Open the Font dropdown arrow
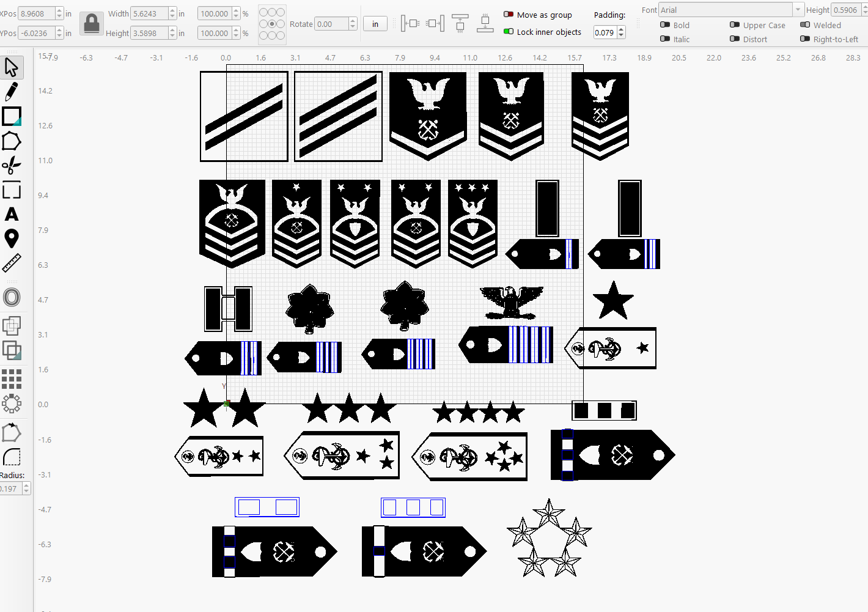 point(798,10)
